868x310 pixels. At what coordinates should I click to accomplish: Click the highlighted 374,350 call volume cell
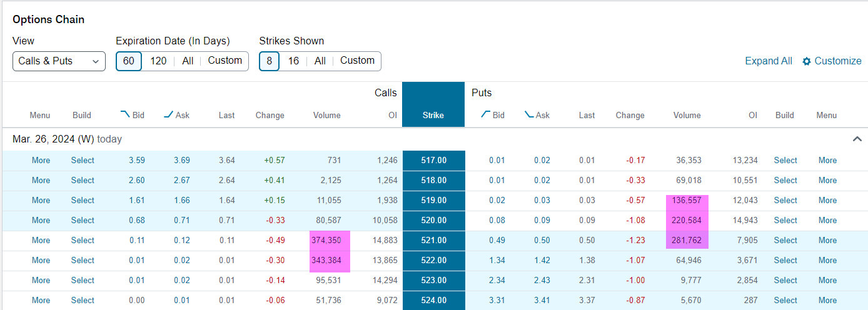[x=330, y=241]
